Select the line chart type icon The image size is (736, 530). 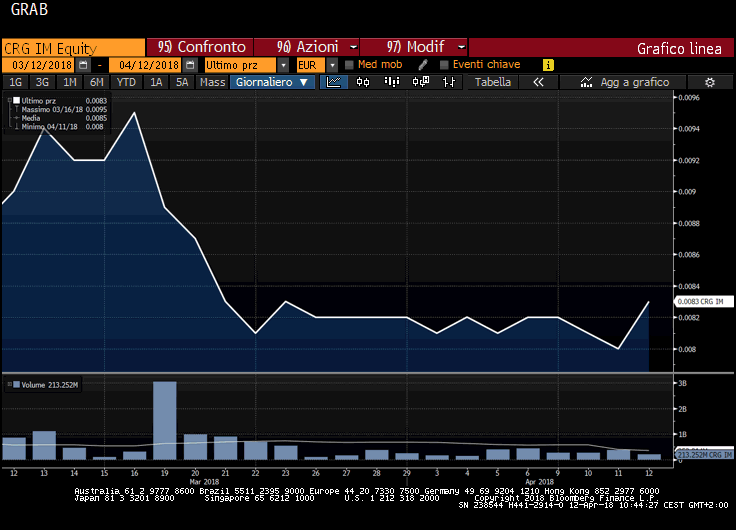click(x=336, y=82)
